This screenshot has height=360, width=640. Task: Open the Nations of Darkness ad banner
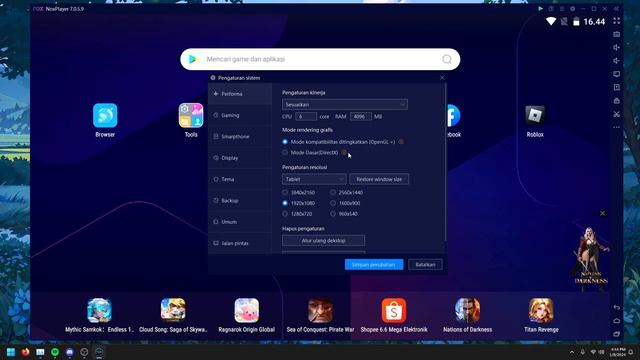coord(591,258)
